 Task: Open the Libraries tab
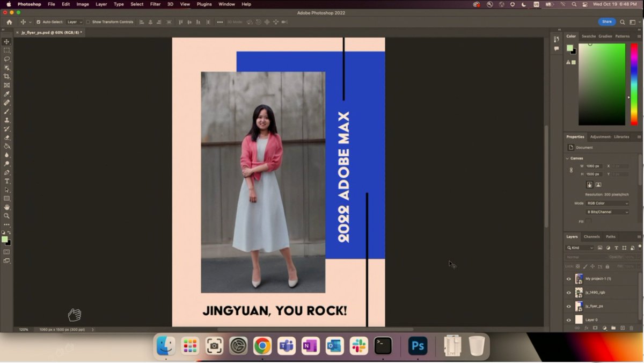pos(621,136)
